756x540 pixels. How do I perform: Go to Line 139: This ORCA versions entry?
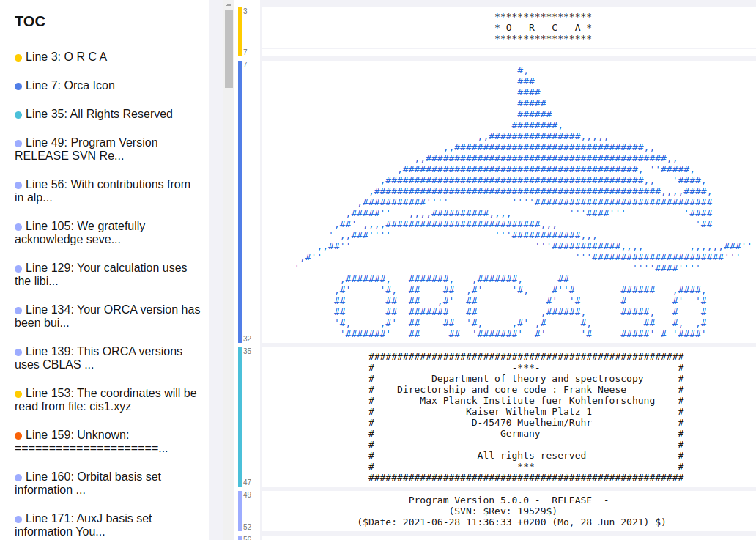pyautogui.click(x=99, y=358)
